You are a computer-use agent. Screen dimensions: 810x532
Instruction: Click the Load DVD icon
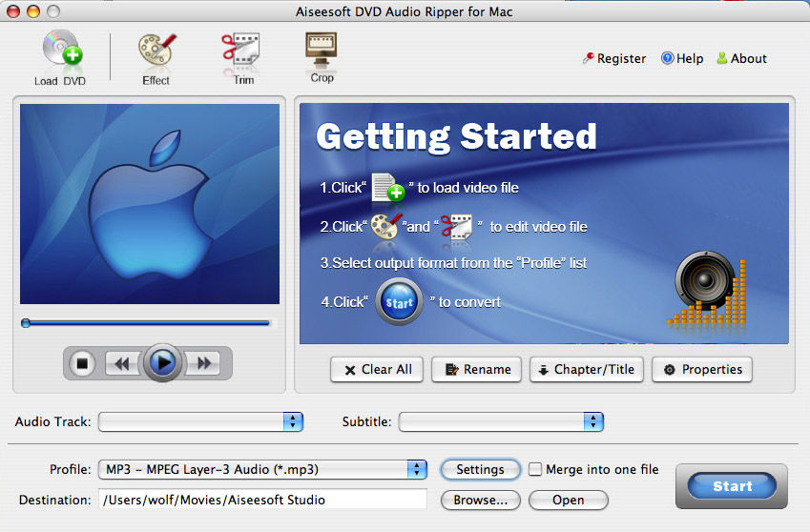60,53
